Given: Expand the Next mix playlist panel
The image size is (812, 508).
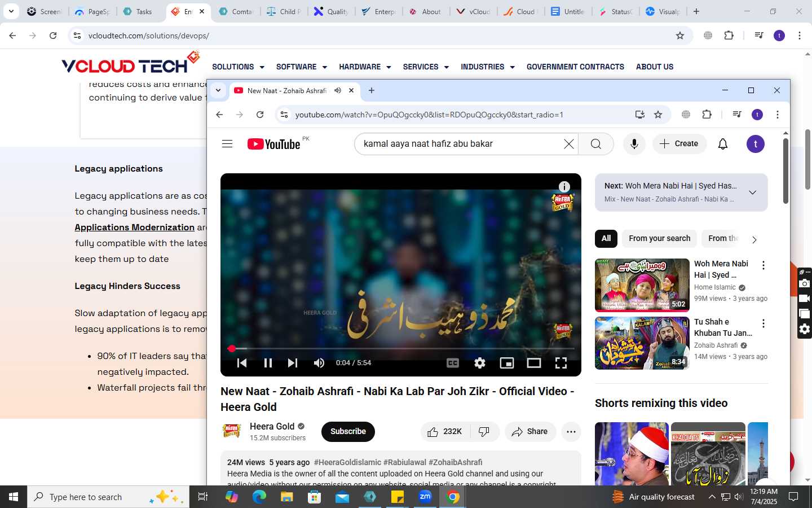Looking at the screenshot, I should 752,192.
